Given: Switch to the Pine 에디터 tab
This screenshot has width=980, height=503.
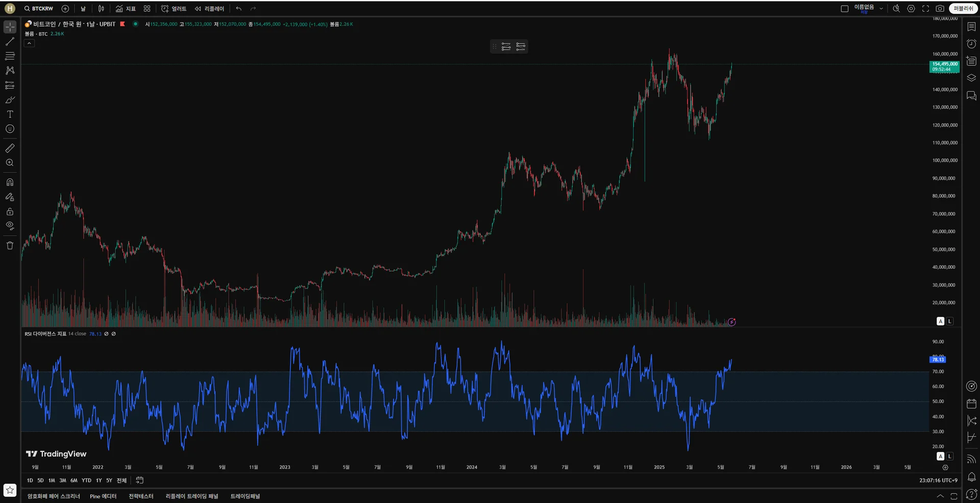Looking at the screenshot, I should click(x=103, y=496).
